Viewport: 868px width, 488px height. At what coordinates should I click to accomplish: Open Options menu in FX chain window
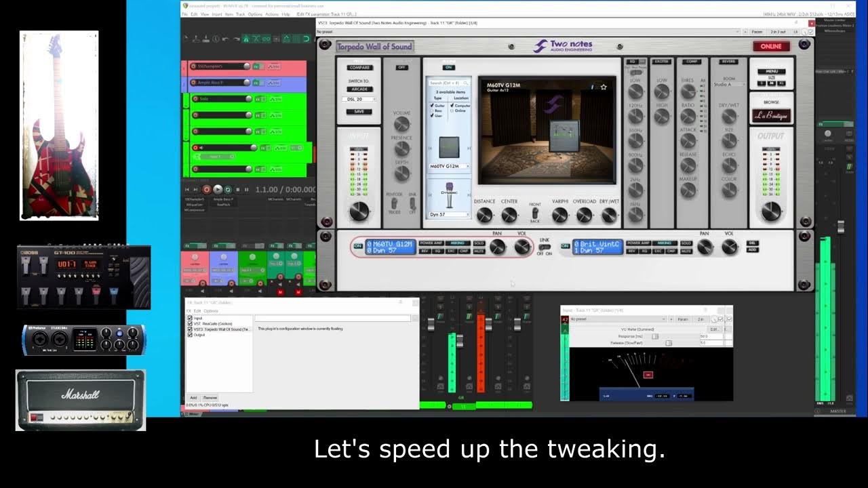coord(211,311)
